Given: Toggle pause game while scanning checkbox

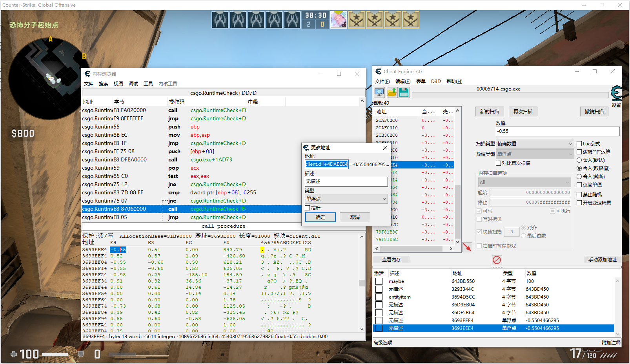Looking at the screenshot, I should point(479,246).
